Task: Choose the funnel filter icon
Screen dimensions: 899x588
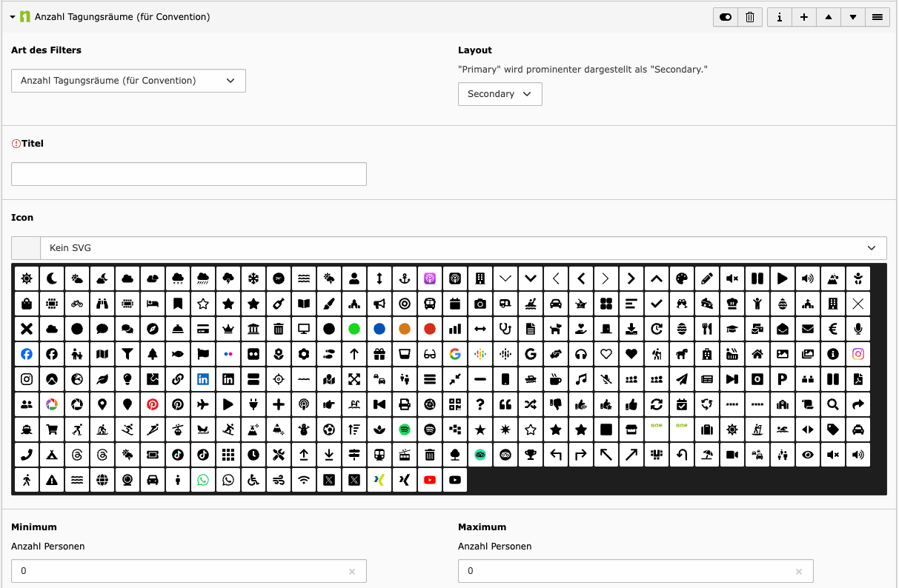Action: coord(127,354)
